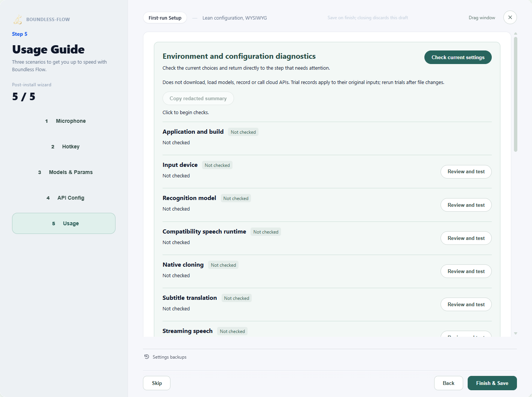Click the Boundless-Flow logo icon
The image size is (532, 397).
coord(18,19)
